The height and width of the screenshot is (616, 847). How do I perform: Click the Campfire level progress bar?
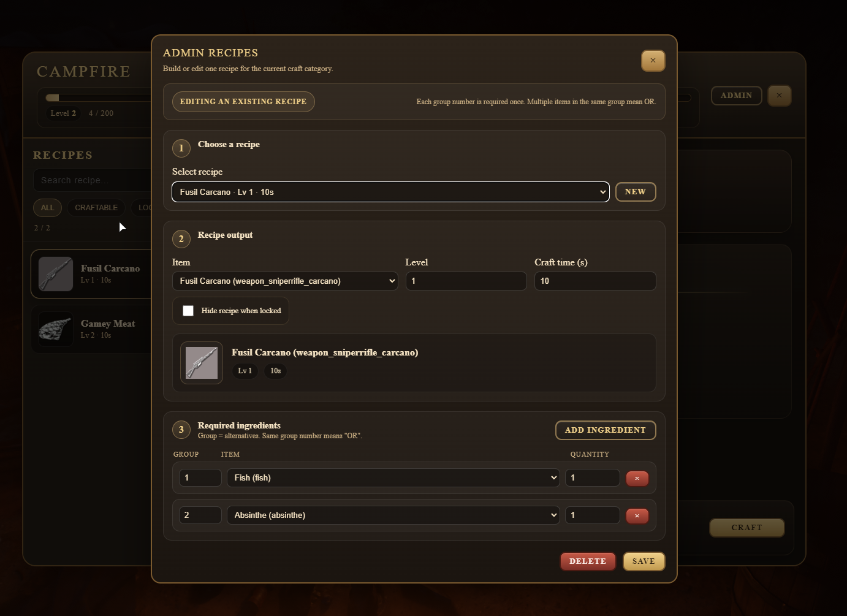coord(98,97)
